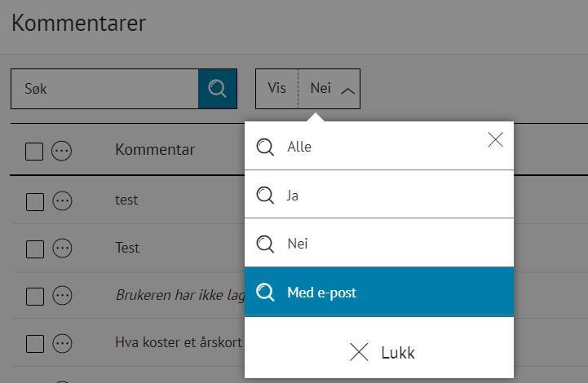Choose 'Alle' filter option
The height and width of the screenshot is (383, 588).
tap(299, 147)
